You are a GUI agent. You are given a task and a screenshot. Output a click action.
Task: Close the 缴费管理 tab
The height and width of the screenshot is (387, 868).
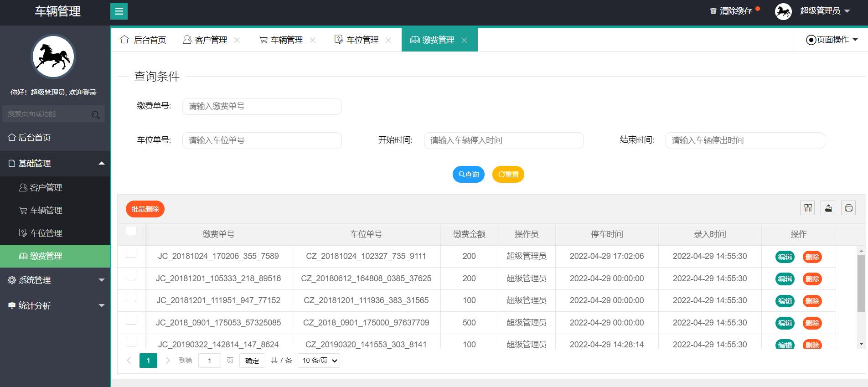[x=464, y=40]
